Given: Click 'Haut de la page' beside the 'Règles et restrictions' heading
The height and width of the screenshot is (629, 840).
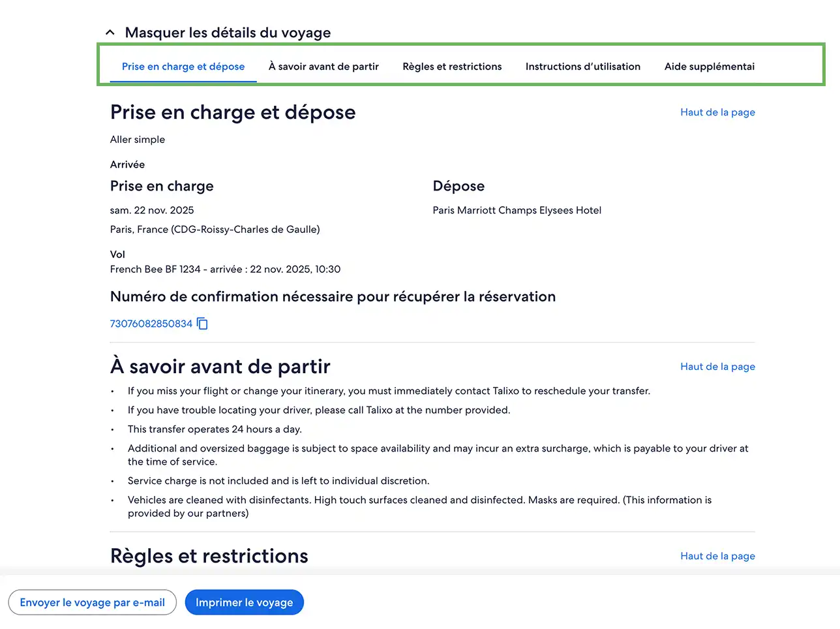Looking at the screenshot, I should point(717,556).
